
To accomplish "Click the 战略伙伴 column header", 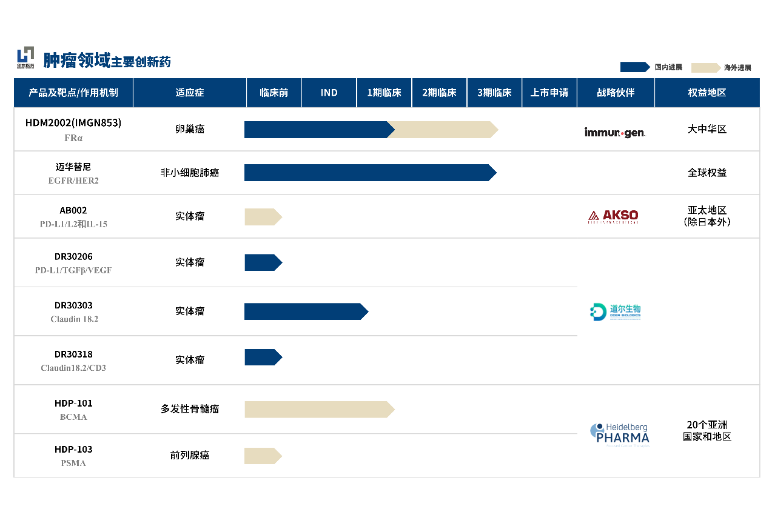I will pos(615,93).
